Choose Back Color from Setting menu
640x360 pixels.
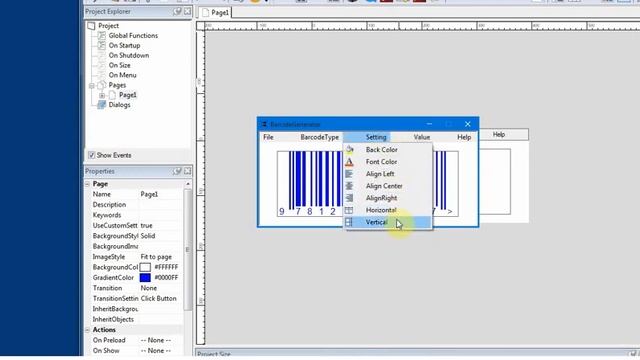[388, 150]
